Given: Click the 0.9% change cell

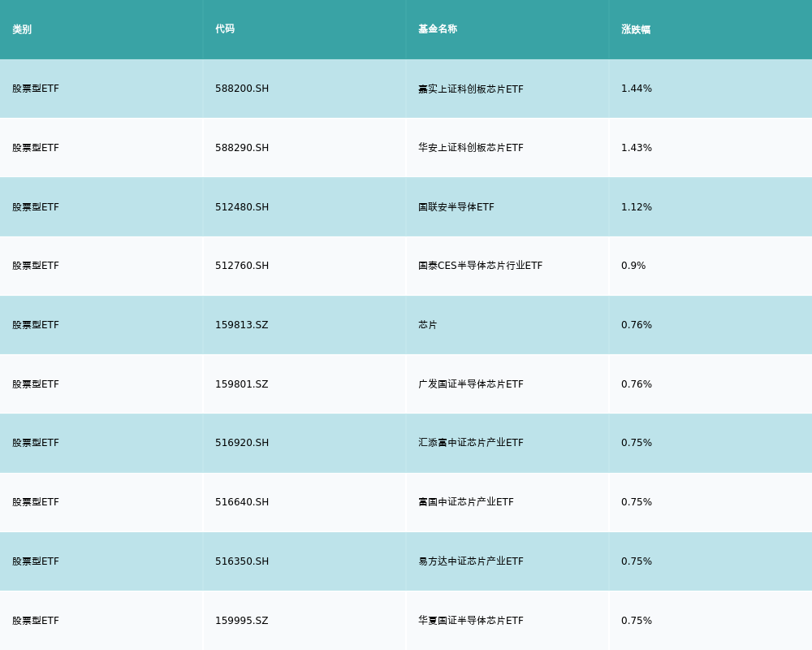Looking at the screenshot, I should click(x=633, y=266).
